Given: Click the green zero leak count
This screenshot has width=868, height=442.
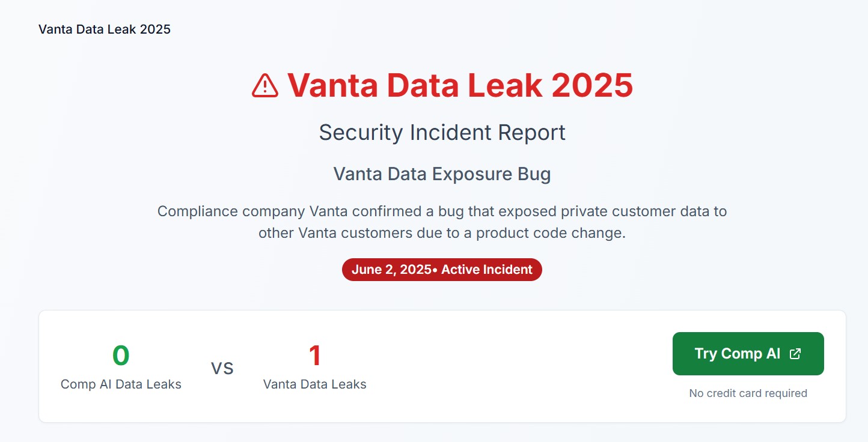Looking at the screenshot, I should coord(120,355).
